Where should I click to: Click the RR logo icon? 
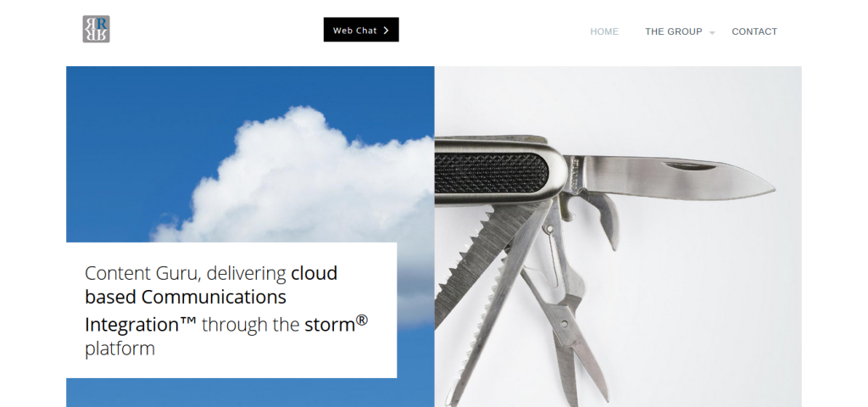[97, 29]
